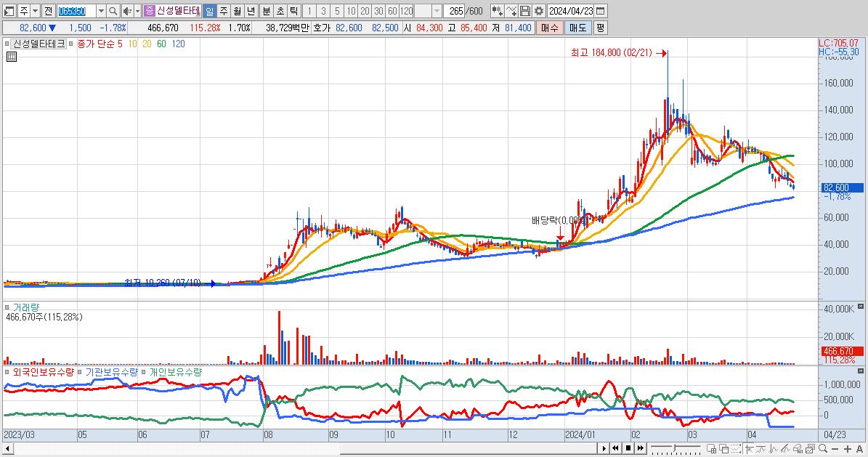Click the horizontal chart scrollbar thumb
The height and width of the screenshot is (457, 868).
click(x=468, y=448)
